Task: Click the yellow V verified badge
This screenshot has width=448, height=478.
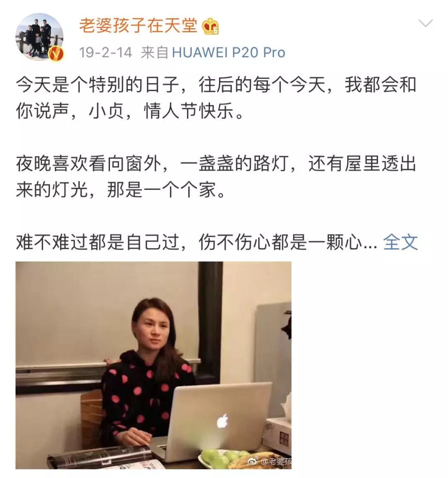Action: [x=56, y=54]
